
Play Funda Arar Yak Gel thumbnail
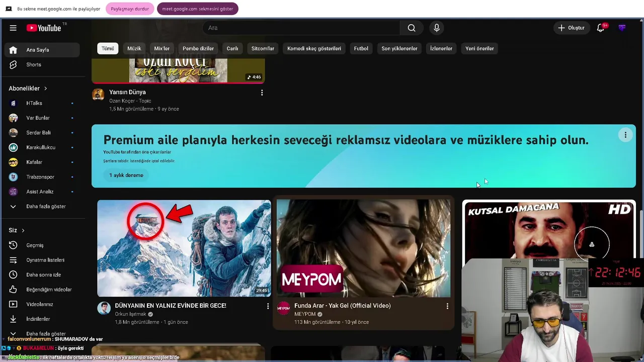tap(364, 248)
